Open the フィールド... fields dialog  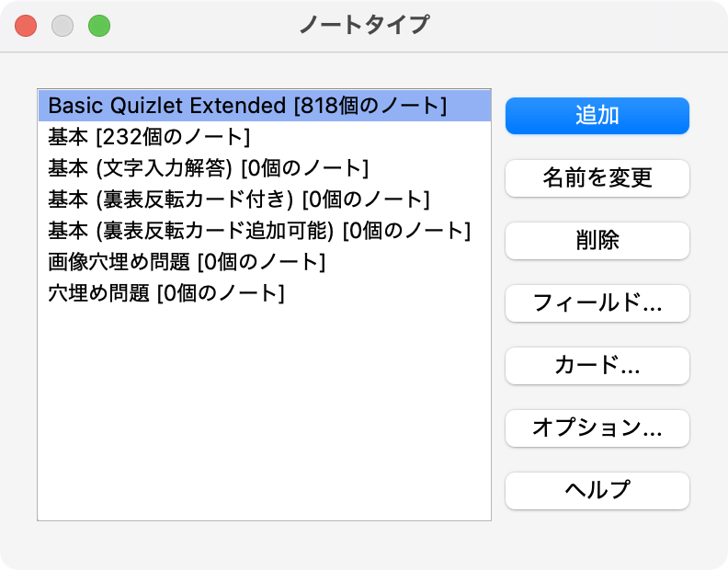pyautogui.click(x=597, y=303)
